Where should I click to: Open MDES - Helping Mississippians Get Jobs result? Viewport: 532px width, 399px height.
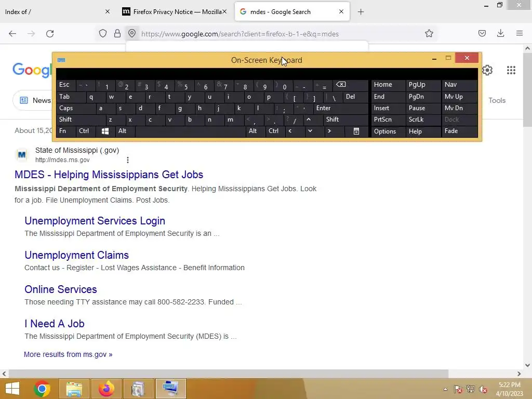click(x=109, y=175)
